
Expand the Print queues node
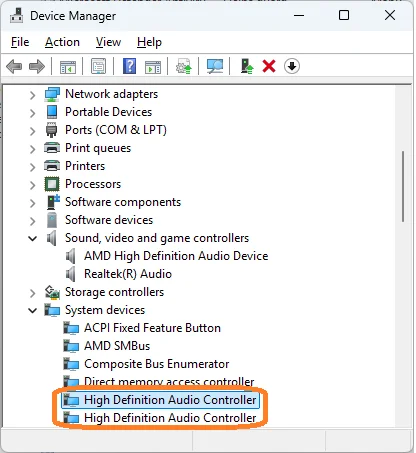tap(32, 149)
